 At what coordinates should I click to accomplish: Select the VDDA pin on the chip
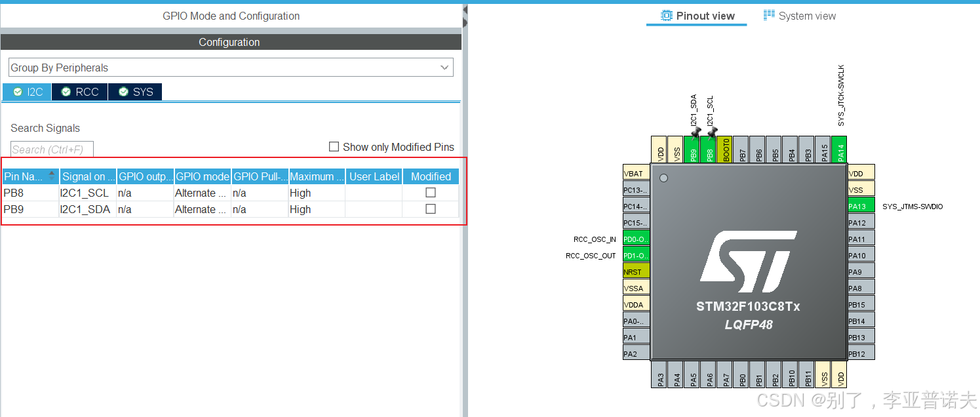pos(636,304)
